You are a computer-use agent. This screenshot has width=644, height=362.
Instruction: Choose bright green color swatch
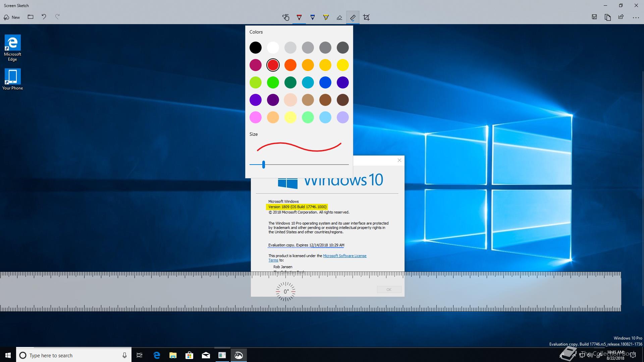[x=273, y=82]
